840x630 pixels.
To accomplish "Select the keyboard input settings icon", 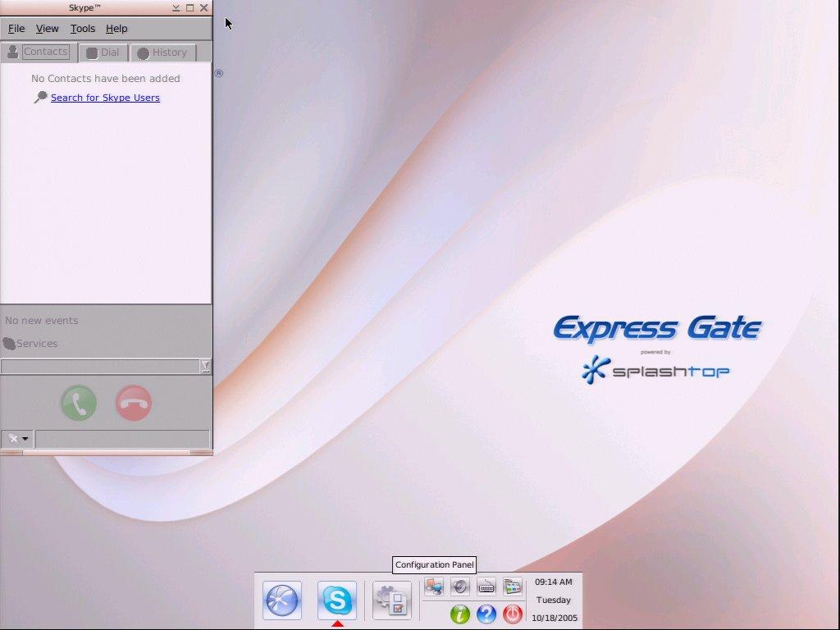I will pyautogui.click(x=486, y=587).
